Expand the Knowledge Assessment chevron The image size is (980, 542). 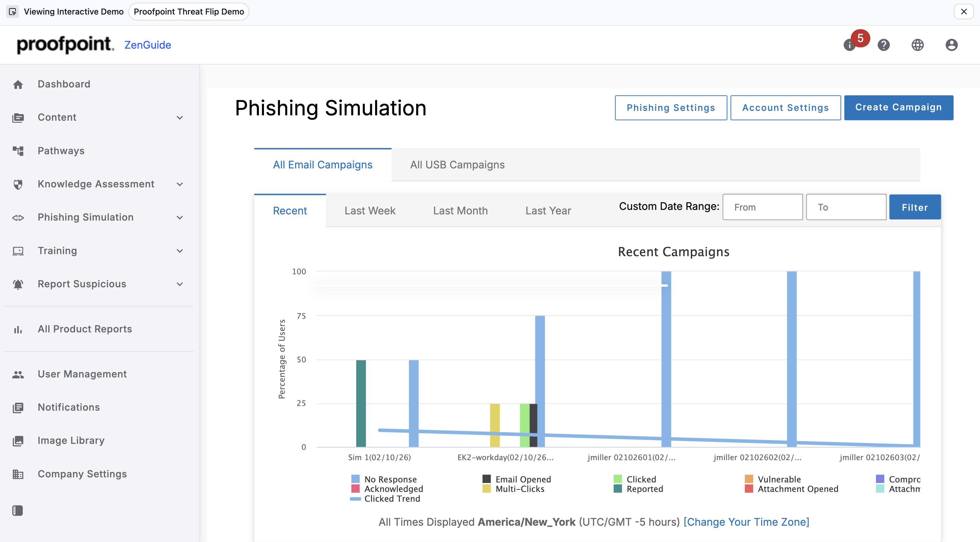coord(180,184)
